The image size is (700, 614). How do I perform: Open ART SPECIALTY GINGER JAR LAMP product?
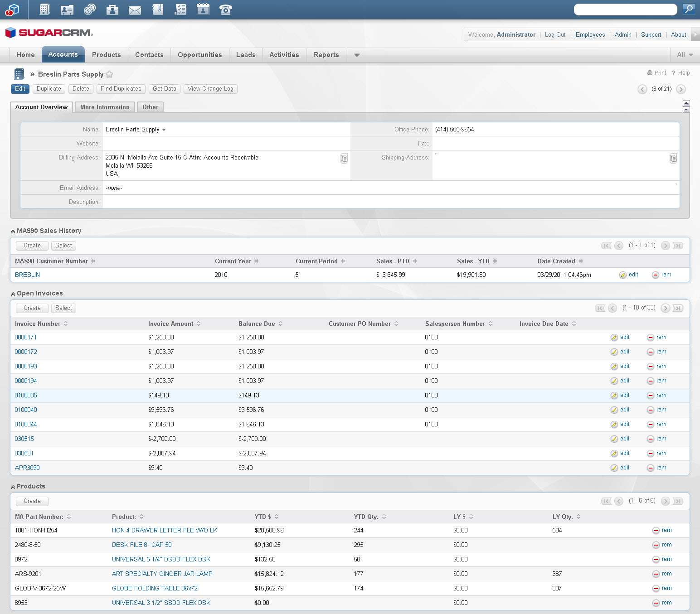(162, 574)
